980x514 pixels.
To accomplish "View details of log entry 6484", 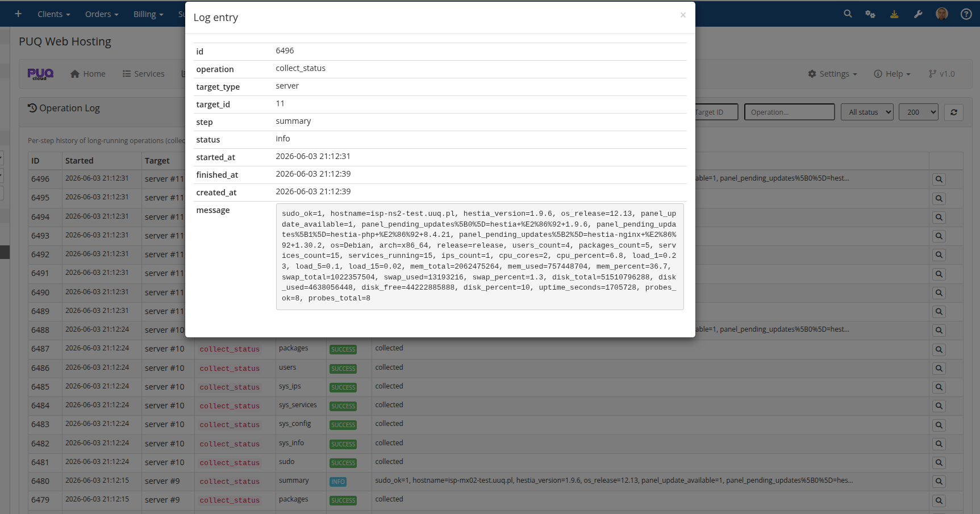I will (x=939, y=406).
